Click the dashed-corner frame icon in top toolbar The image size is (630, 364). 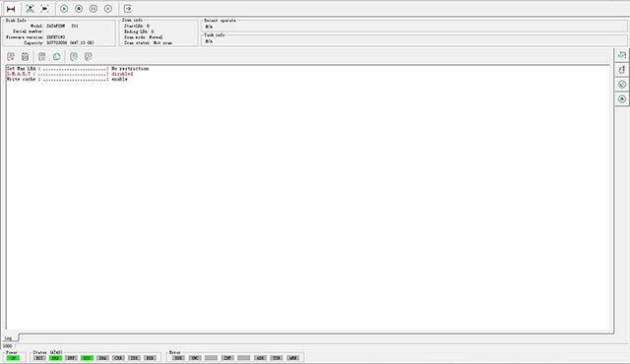coord(44,9)
